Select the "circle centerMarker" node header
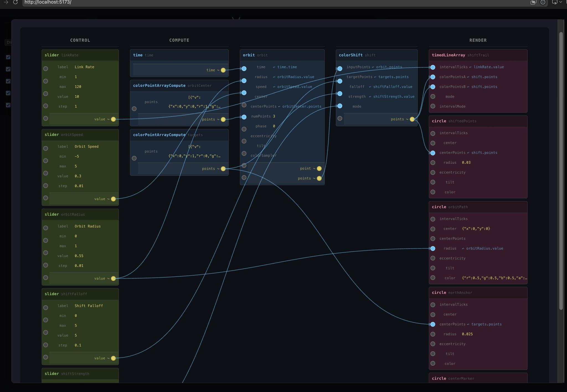Viewport: 567px width, 392px height. coord(478,378)
